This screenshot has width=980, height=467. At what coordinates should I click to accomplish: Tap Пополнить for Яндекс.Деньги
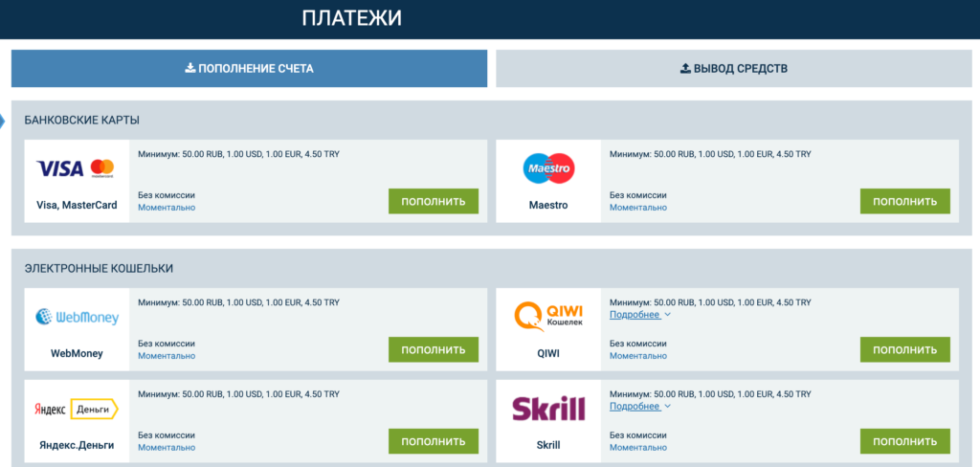[434, 441]
